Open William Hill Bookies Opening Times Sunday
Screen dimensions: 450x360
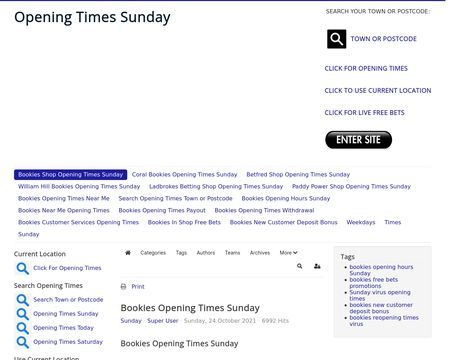79,186
